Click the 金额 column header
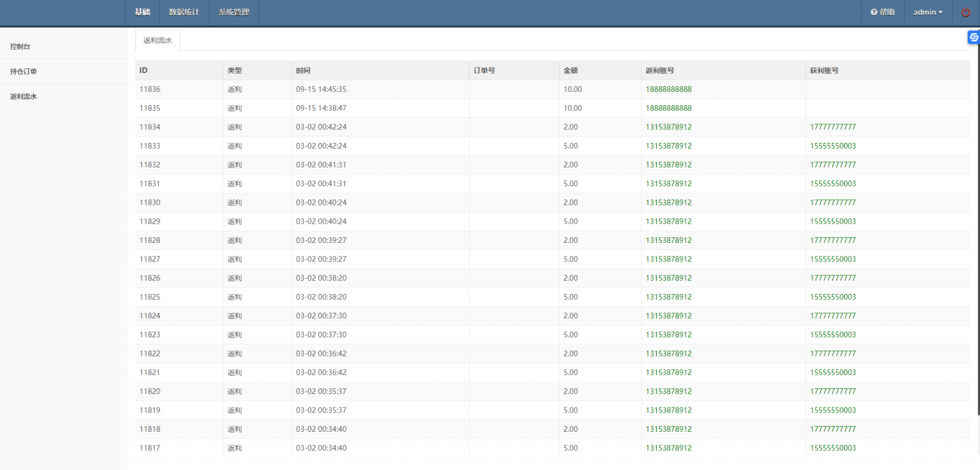Screen dimensions: 980x470 pyautogui.click(x=570, y=70)
